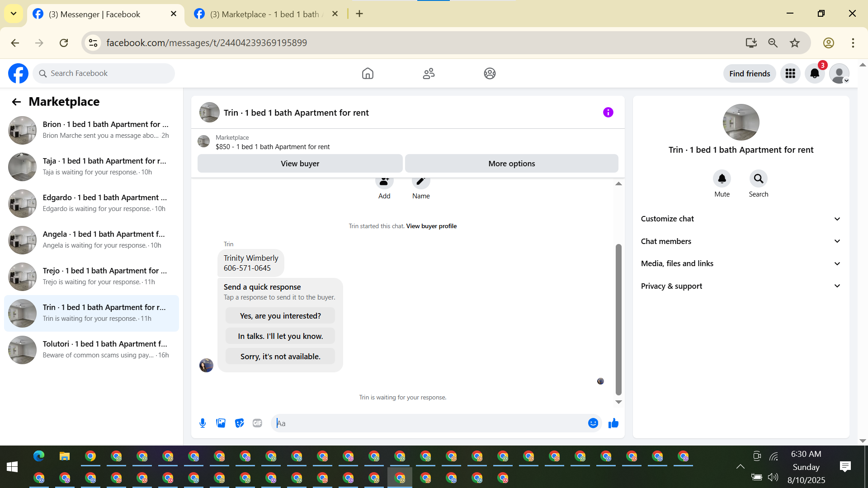Click the View buyer button
The width and height of the screenshot is (868, 488).
(x=300, y=164)
